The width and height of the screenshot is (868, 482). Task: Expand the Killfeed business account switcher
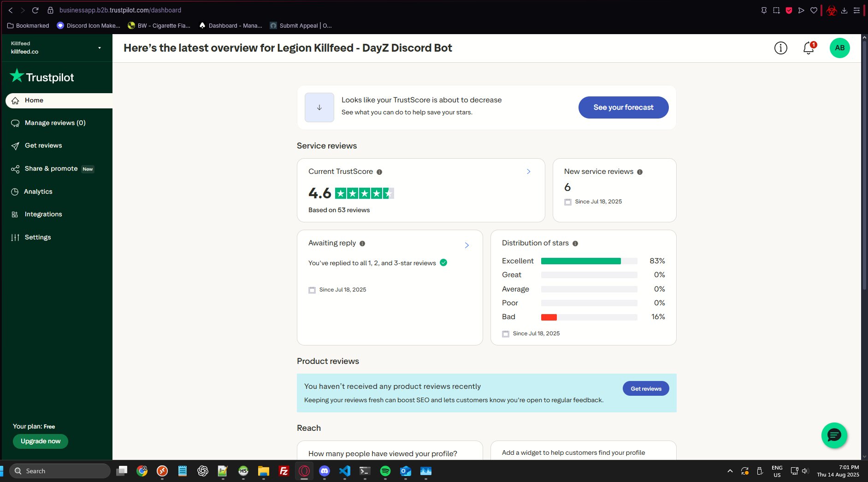point(99,48)
